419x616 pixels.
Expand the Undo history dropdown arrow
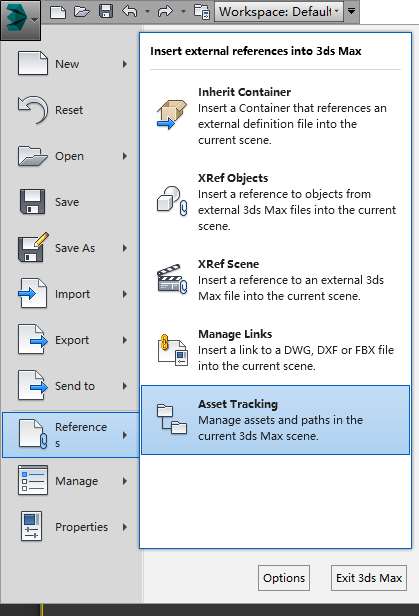147,11
